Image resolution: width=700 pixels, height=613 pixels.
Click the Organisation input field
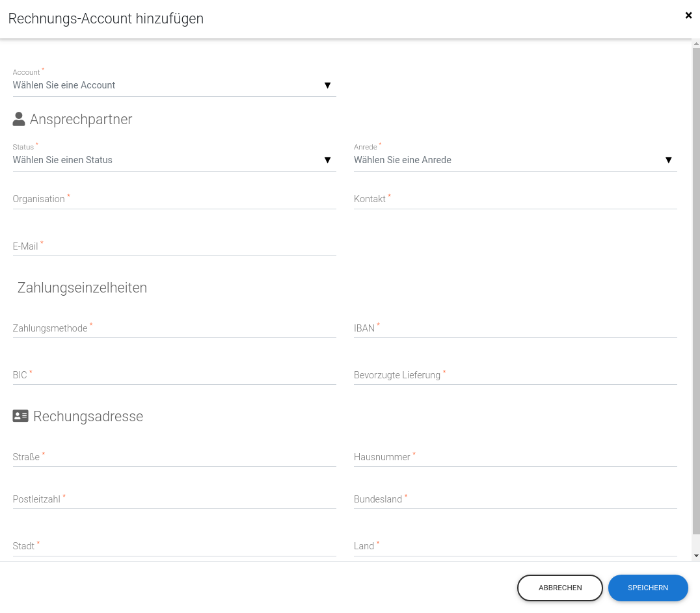pyautogui.click(x=174, y=200)
